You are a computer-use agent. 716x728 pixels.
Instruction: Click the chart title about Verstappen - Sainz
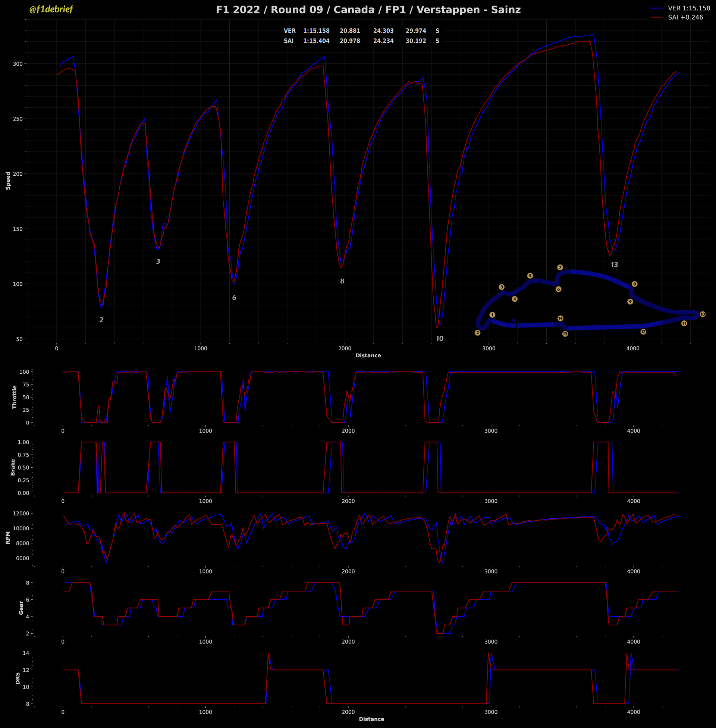point(368,10)
